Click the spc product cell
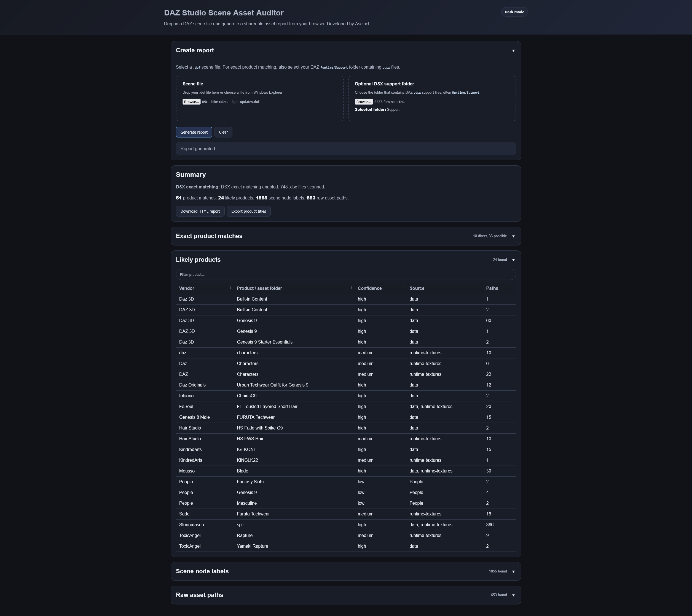Image resolution: width=692 pixels, height=616 pixels. (x=240, y=525)
